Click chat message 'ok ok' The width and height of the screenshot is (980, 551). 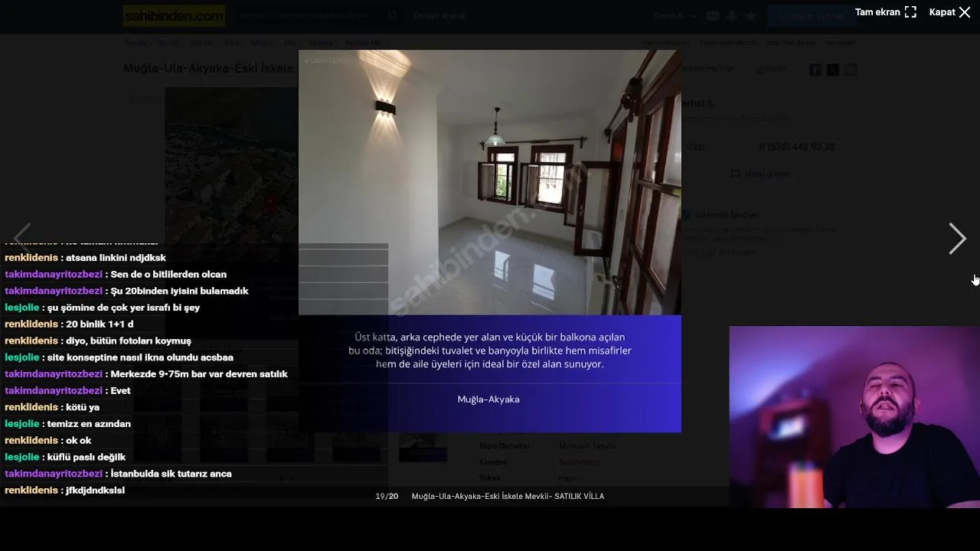(x=78, y=441)
